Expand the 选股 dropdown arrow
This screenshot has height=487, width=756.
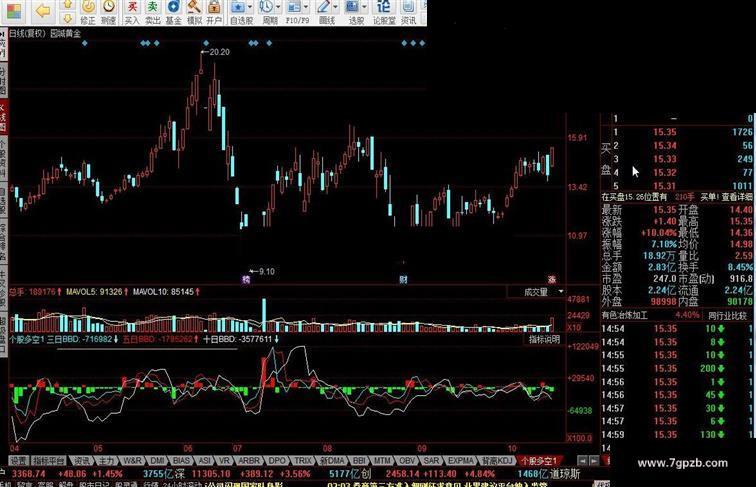pyautogui.click(x=364, y=7)
